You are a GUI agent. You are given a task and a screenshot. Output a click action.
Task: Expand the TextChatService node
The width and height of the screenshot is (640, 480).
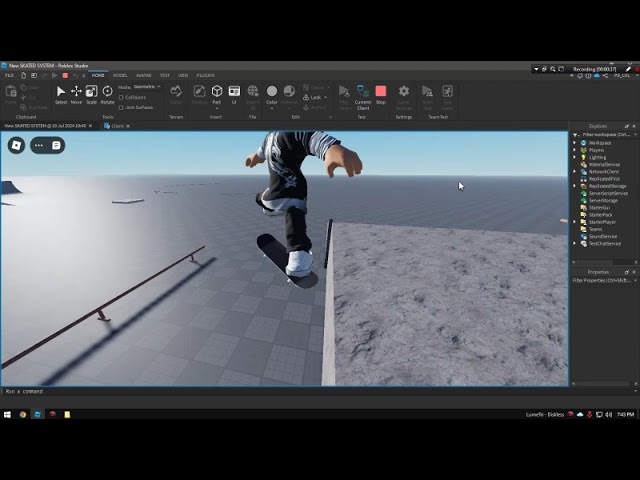[x=575, y=243]
